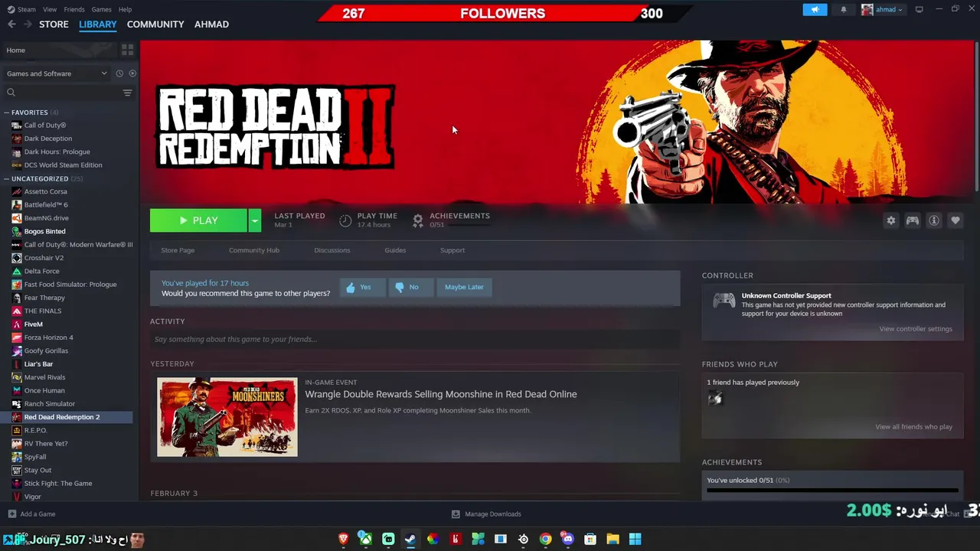Viewport: 980px width, 551px height.
Task: Open the Moonshiners event thumbnail
Action: coord(227,417)
